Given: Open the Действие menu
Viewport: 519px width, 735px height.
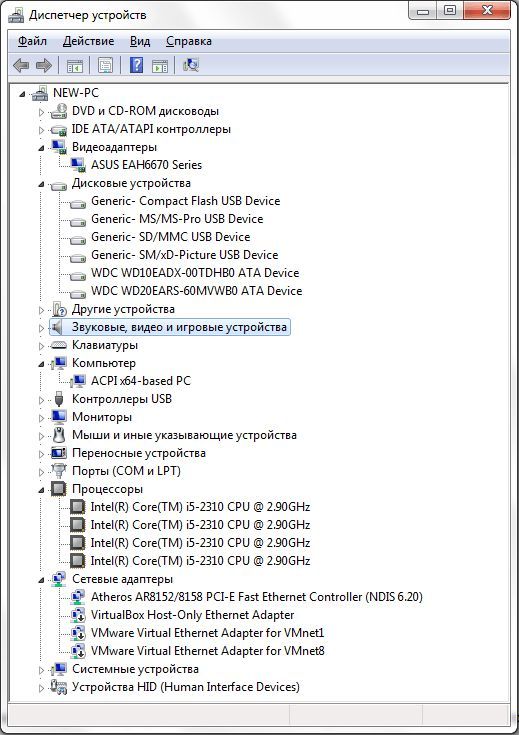Looking at the screenshot, I should 88,41.
